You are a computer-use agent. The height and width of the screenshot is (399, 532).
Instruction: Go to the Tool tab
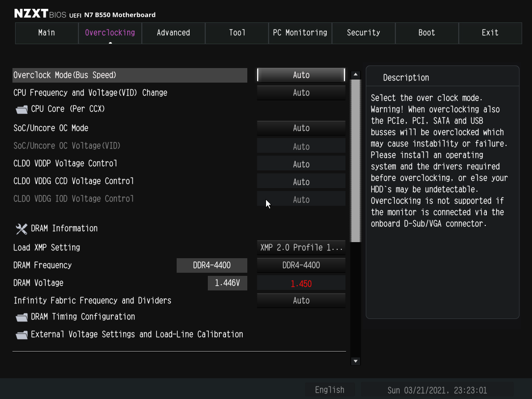[x=237, y=33]
